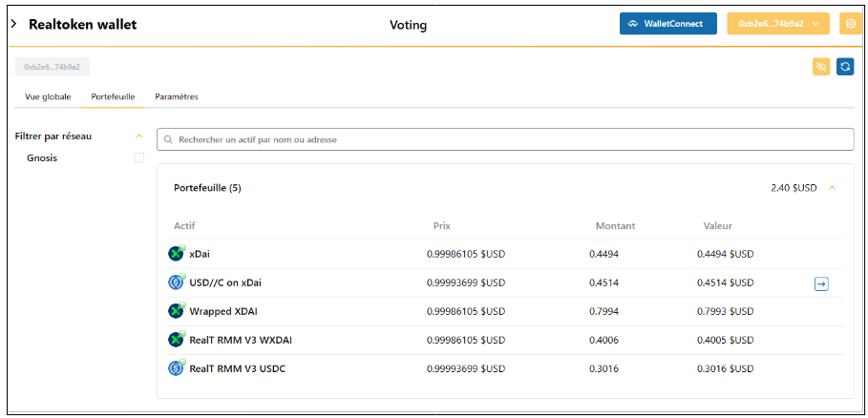Check the Gnosis network checkbox
This screenshot has width=868, height=418.
(x=139, y=158)
